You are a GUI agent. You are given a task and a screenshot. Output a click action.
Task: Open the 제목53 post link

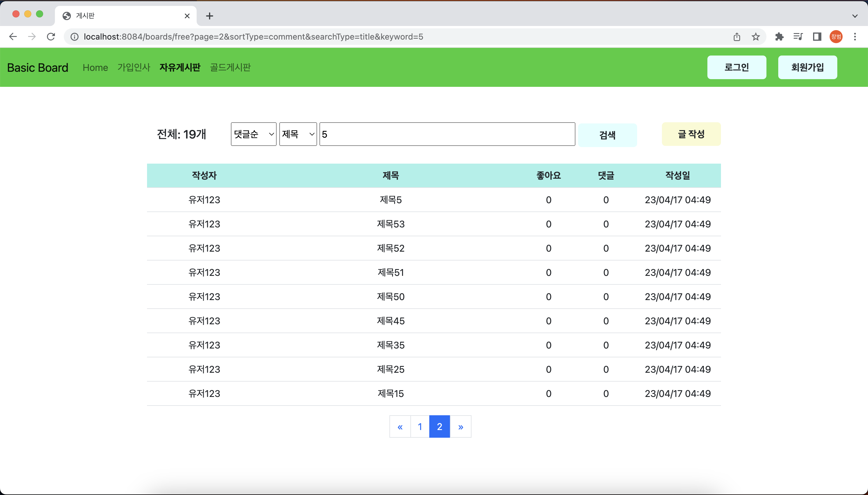pos(391,224)
